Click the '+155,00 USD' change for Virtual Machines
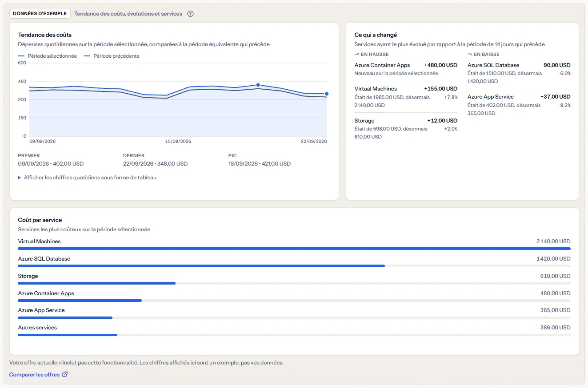Viewport: 588px width, 388px height. click(x=441, y=89)
